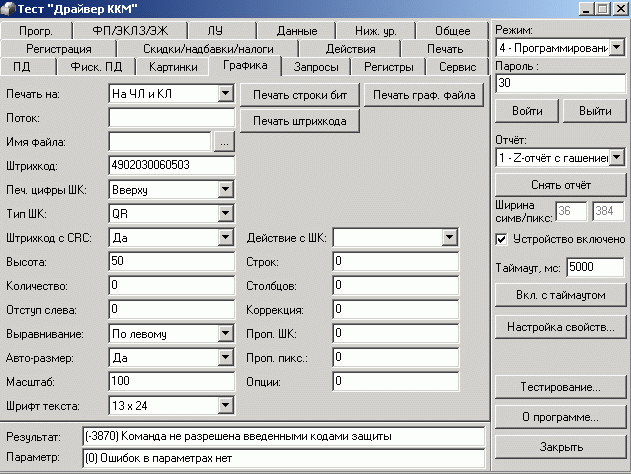This screenshot has width=631, height=474.
Task: Open the 'Выравнивание' dropdown
Action: (x=225, y=334)
